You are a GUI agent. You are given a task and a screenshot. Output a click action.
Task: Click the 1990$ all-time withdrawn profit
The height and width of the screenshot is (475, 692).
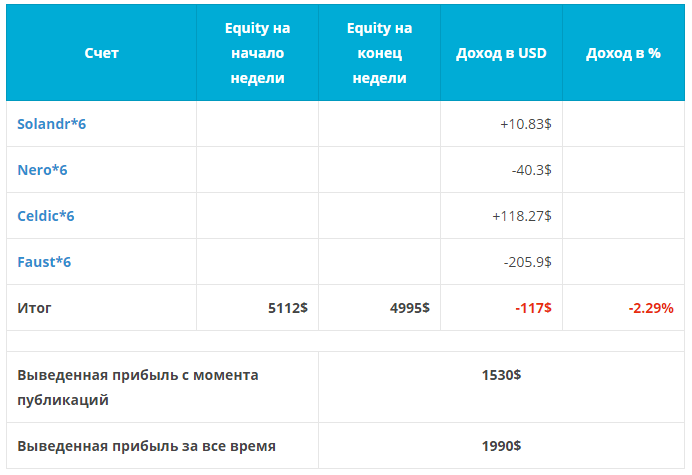501,445
